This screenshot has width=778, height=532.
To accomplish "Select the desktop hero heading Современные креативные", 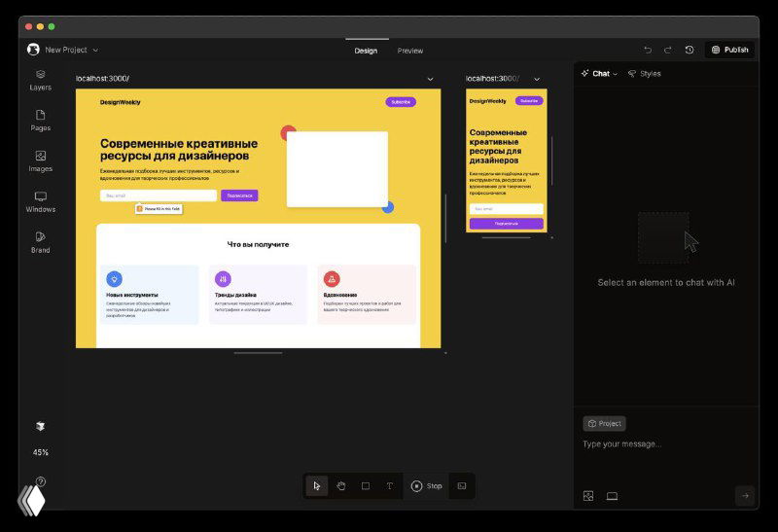I will [x=179, y=150].
